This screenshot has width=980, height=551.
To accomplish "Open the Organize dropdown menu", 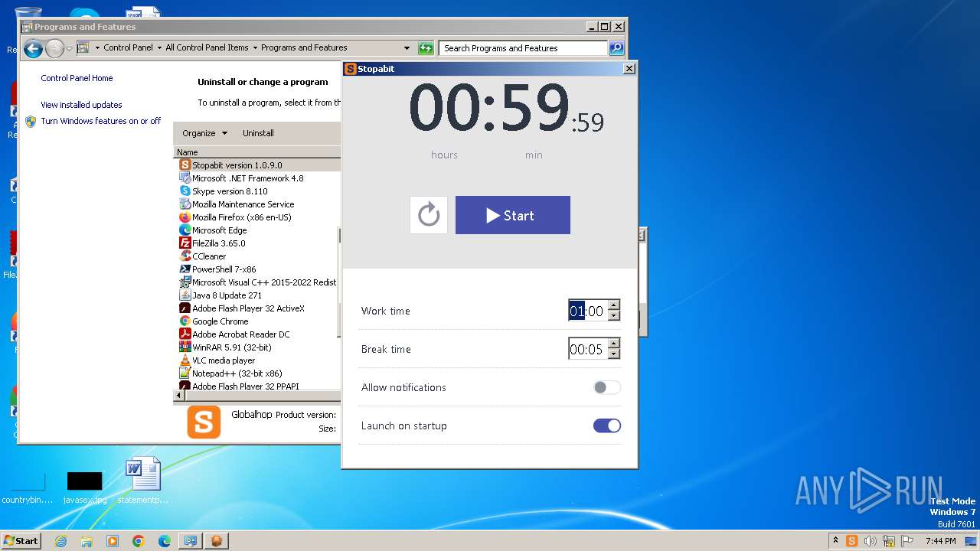I will pyautogui.click(x=204, y=133).
